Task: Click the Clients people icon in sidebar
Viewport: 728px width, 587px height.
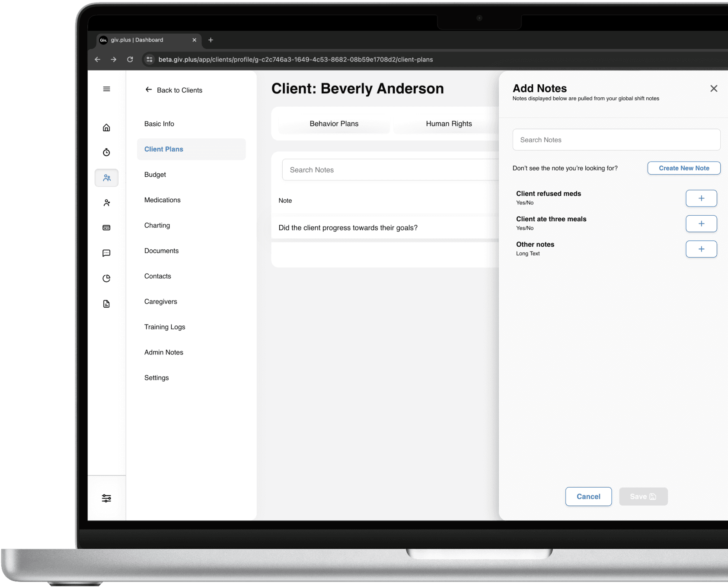Action: 106,178
